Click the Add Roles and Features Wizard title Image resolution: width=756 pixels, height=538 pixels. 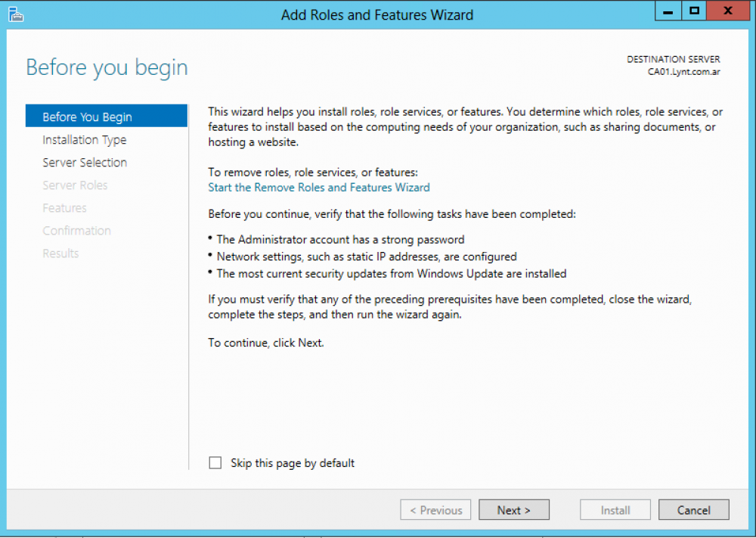pyautogui.click(x=376, y=14)
